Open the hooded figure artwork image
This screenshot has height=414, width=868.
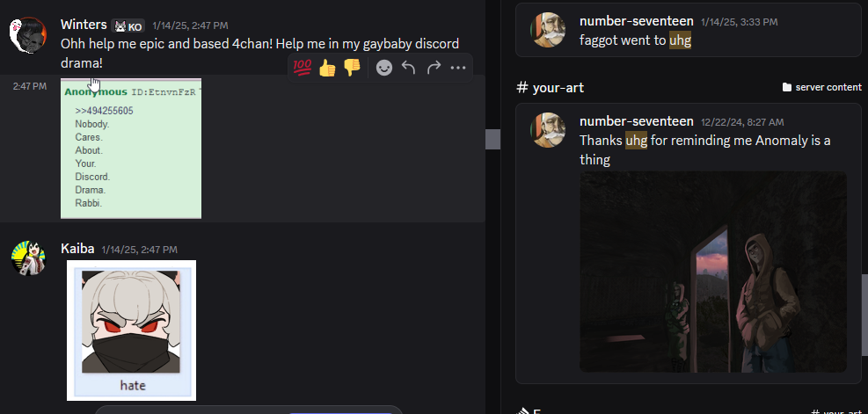pos(713,272)
